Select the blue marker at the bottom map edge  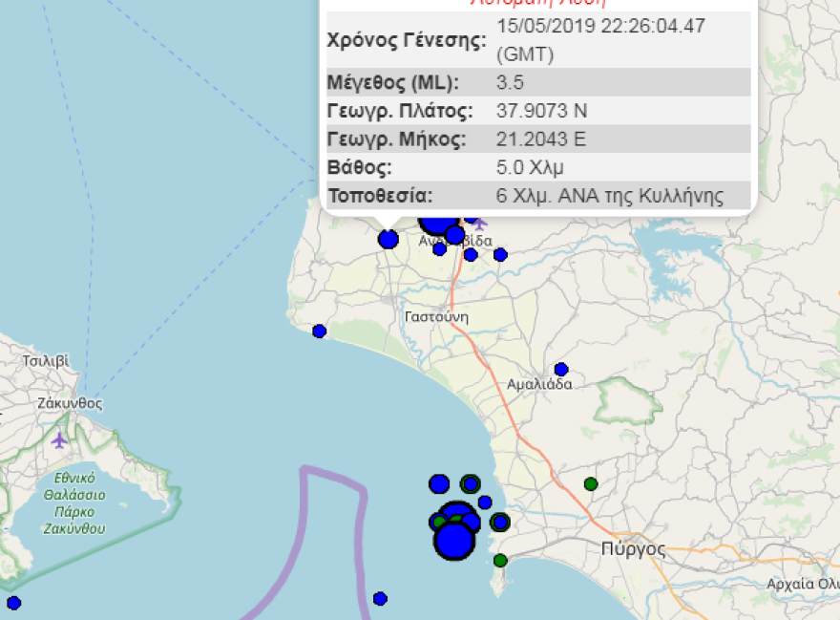coord(381,597)
